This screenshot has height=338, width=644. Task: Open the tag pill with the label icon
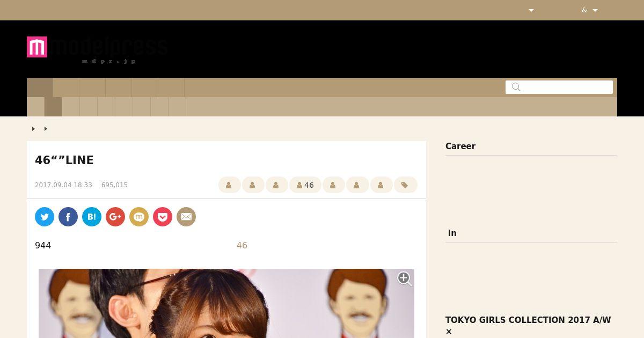pyautogui.click(x=405, y=185)
